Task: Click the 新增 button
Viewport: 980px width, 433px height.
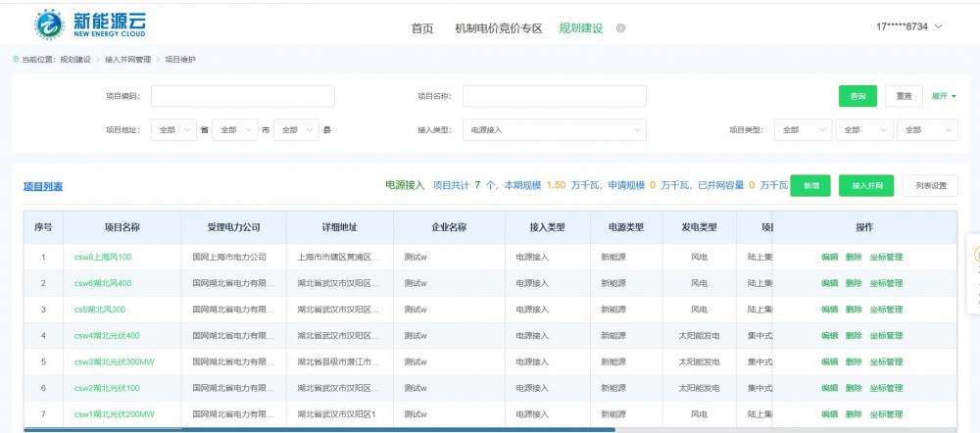Action: click(x=810, y=185)
